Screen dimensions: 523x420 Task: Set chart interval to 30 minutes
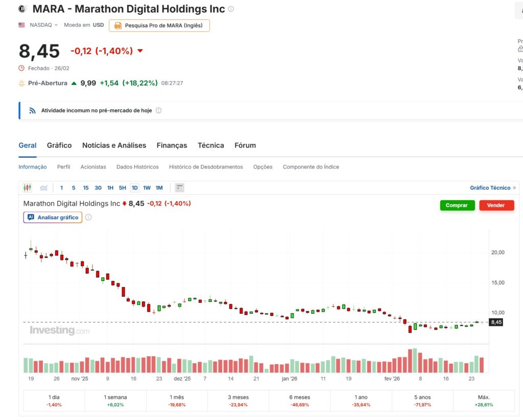[x=98, y=188]
